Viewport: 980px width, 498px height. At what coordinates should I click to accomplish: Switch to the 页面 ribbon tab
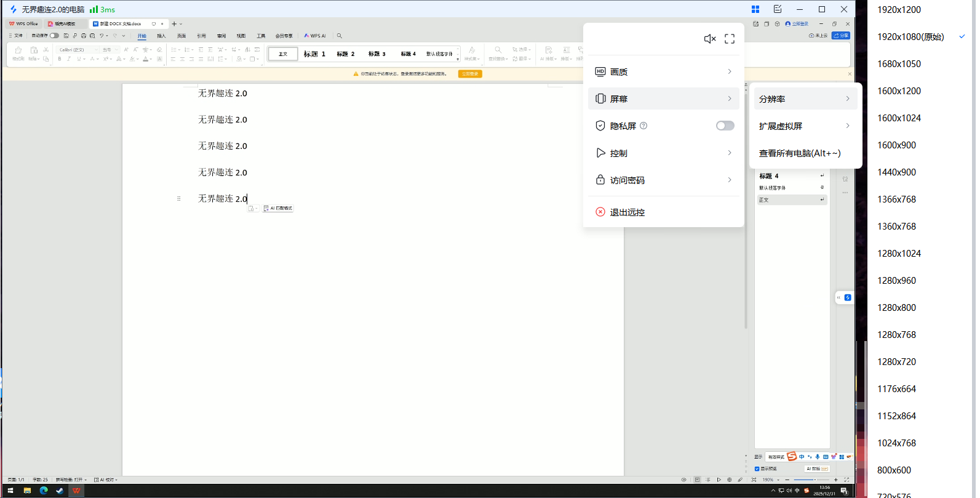click(x=181, y=36)
